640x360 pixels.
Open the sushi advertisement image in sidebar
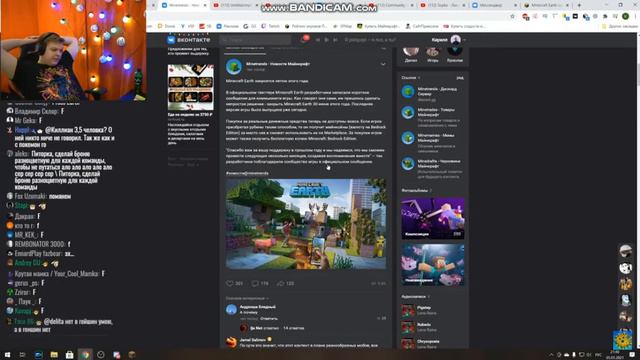(x=190, y=87)
